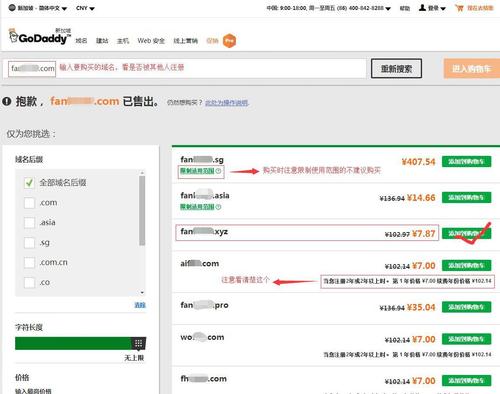This screenshot has height=394, width=500.
Task: Add the .sg domain to cart
Action: pyautogui.click(x=466, y=162)
